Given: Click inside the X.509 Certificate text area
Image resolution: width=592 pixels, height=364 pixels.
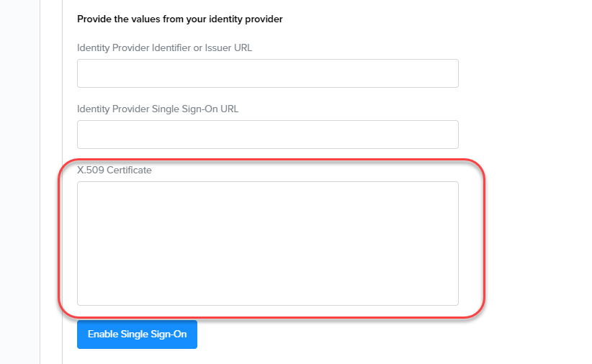Looking at the screenshot, I should pyautogui.click(x=267, y=243).
